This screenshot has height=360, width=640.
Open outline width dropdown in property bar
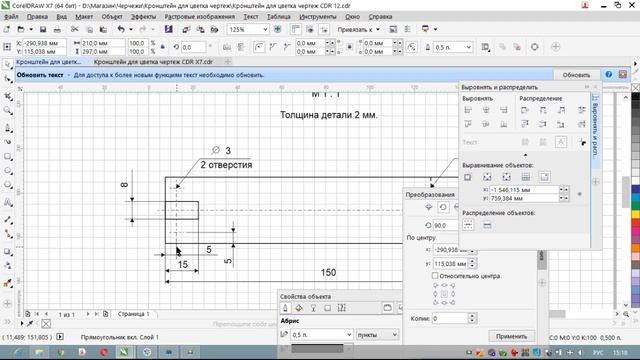point(469,47)
